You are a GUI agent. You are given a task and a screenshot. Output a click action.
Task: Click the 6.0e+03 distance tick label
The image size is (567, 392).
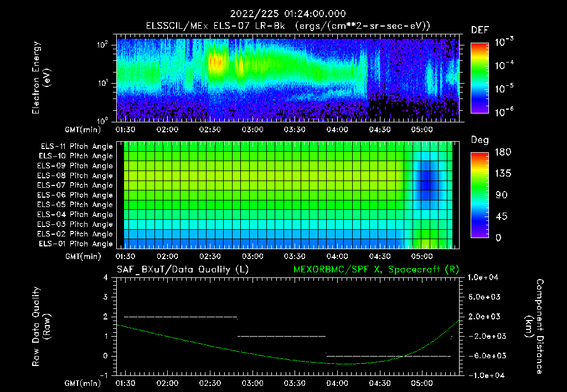pyautogui.click(x=484, y=297)
